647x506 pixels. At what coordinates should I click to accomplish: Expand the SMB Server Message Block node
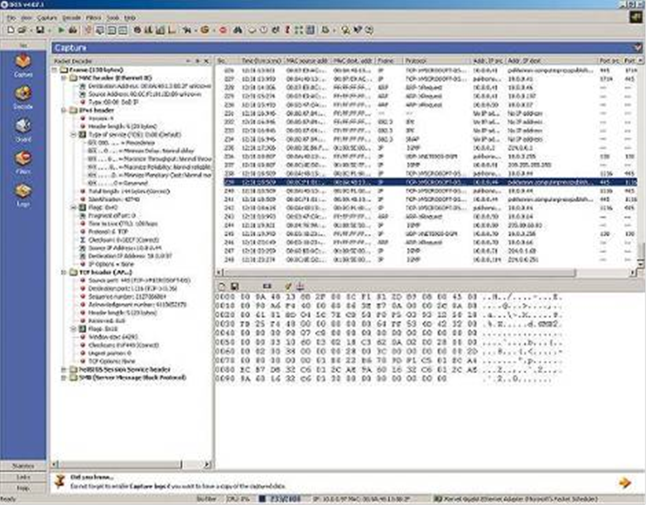pos(64,377)
